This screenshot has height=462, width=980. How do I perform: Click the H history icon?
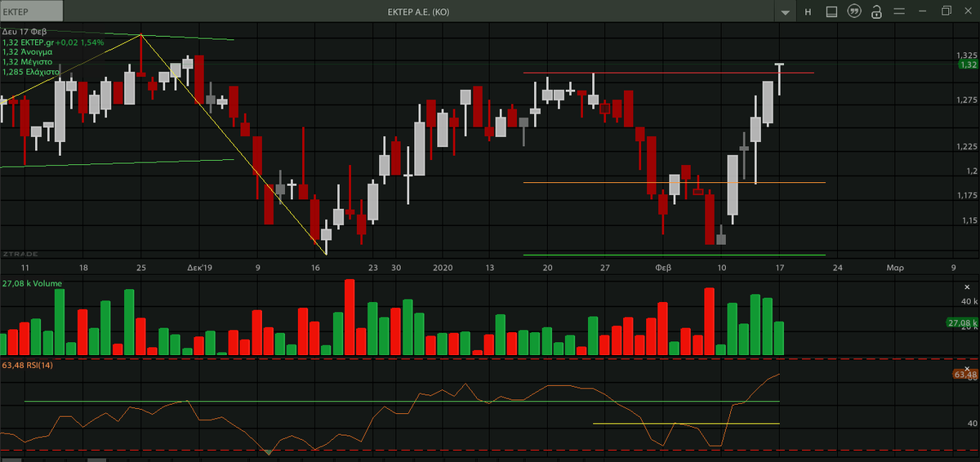tap(808, 12)
